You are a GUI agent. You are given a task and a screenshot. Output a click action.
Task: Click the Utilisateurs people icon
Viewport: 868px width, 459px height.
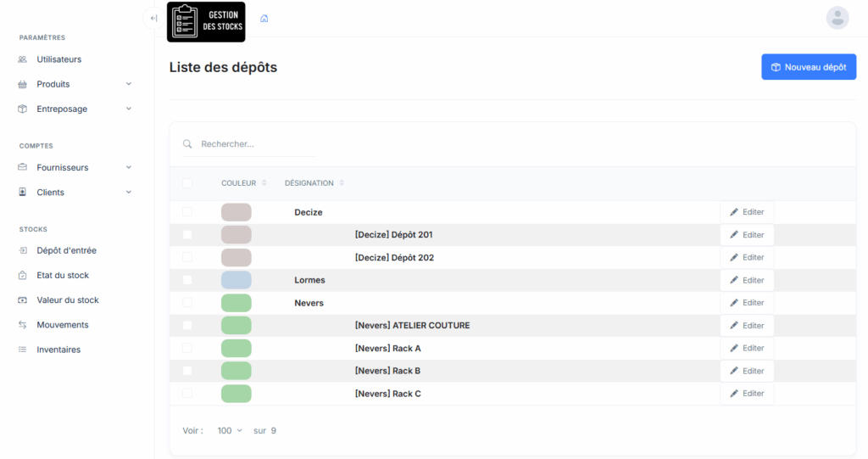click(22, 59)
